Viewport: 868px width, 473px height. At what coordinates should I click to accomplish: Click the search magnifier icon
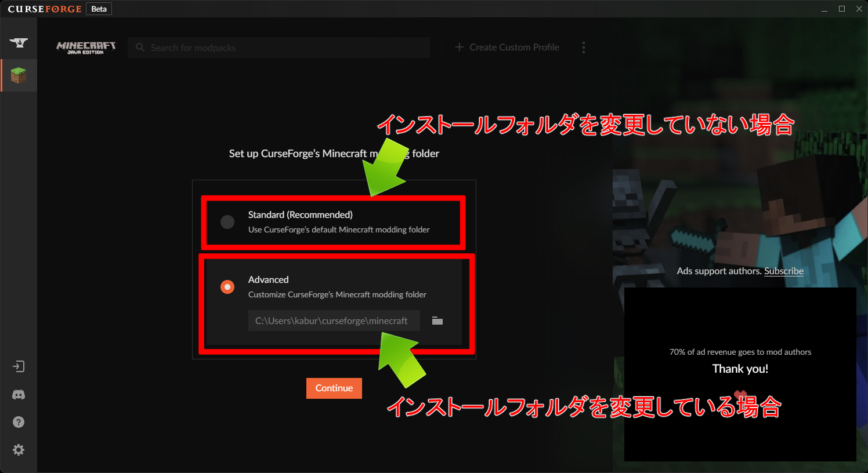click(140, 48)
